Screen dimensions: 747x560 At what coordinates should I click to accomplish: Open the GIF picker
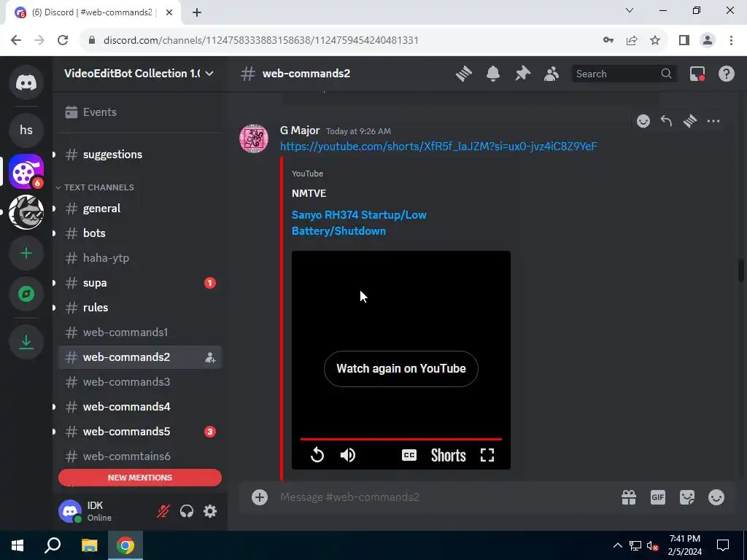pyautogui.click(x=658, y=497)
